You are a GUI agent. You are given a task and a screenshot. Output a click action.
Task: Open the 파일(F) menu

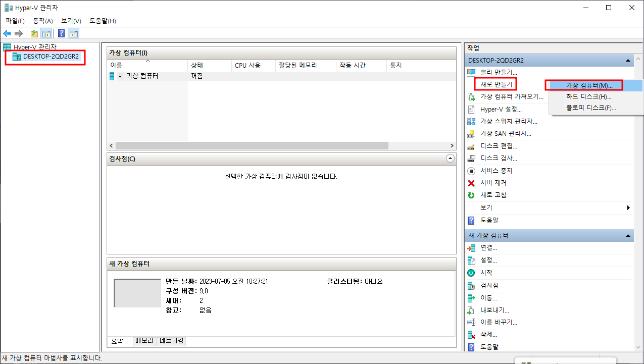click(15, 21)
